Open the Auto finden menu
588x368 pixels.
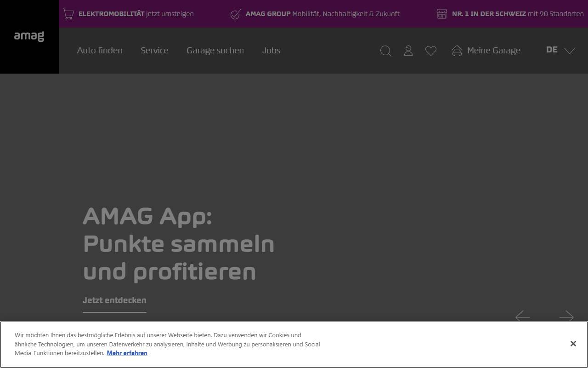tap(100, 51)
